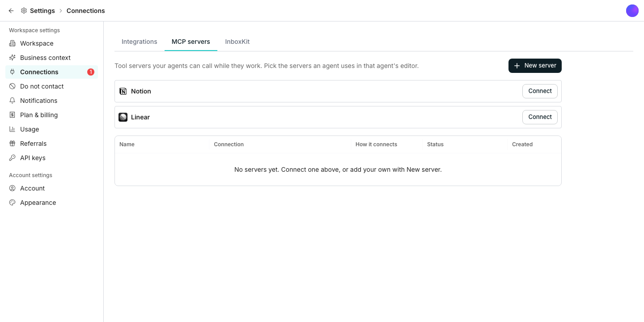Click the New server button
The image size is (644, 322).
535,66
